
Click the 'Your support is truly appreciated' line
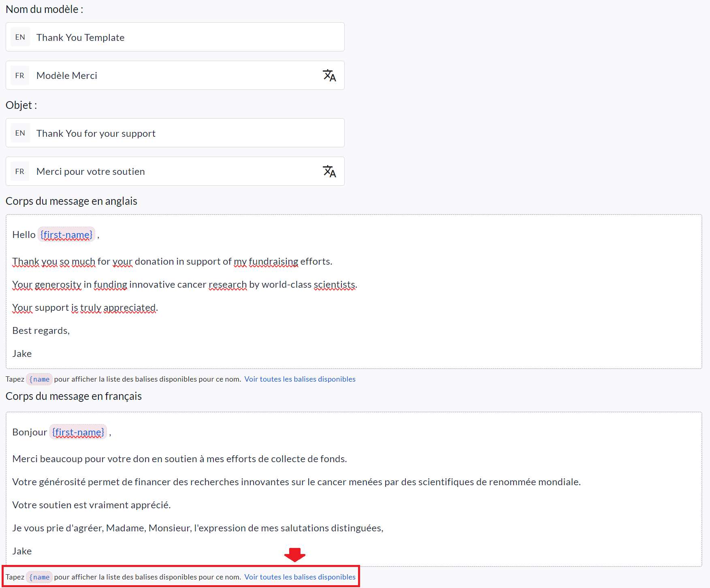(x=85, y=308)
